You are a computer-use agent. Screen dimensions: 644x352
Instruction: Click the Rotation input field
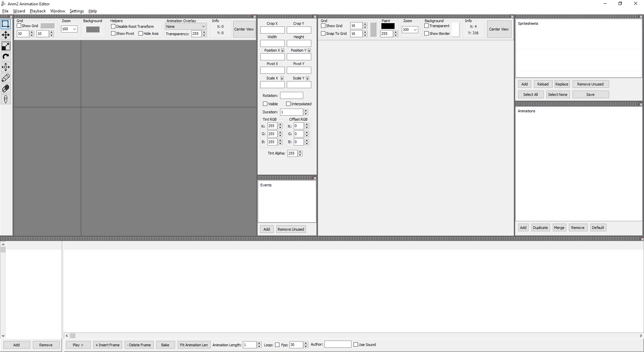291,96
